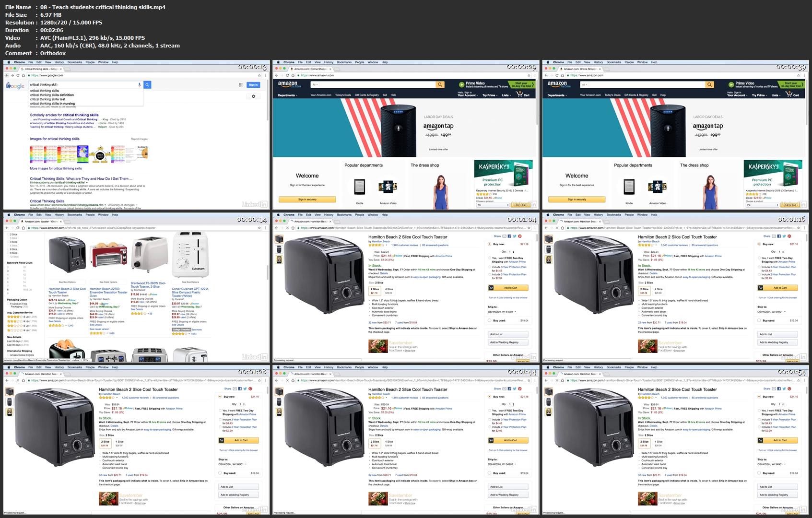Open Ship to OSHKOSH dropdown in 00:01:04 frame

pos(502,312)
